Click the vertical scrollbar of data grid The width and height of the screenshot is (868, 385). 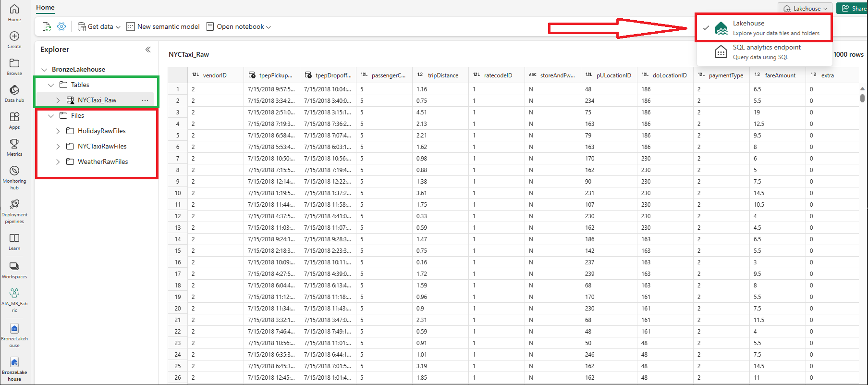tap(862, 98)
